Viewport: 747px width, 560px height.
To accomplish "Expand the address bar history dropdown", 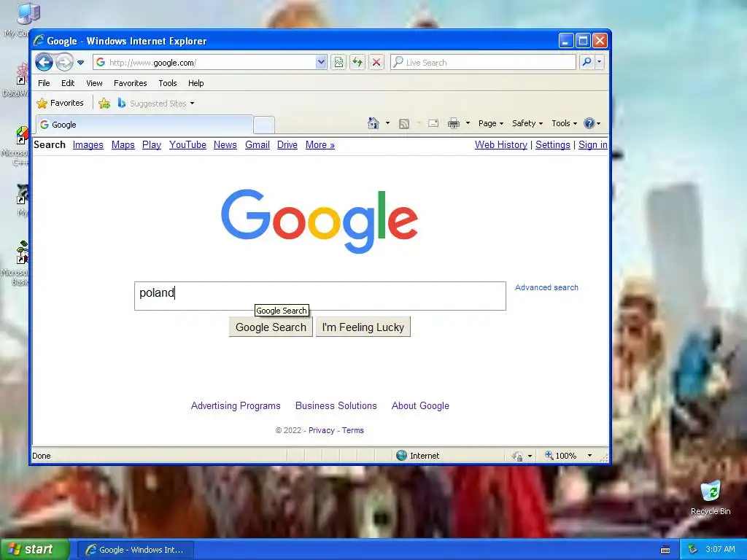I will tap(321, 63).
